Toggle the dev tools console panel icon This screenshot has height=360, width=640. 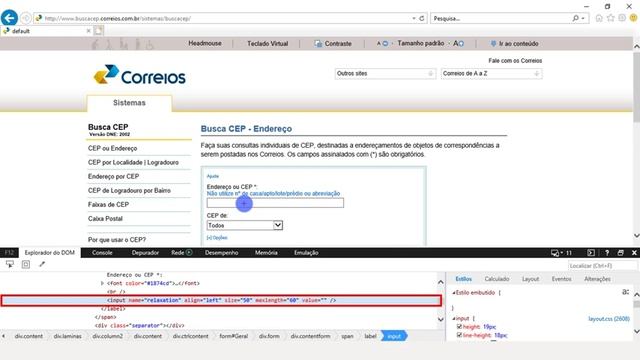[591, 253]
